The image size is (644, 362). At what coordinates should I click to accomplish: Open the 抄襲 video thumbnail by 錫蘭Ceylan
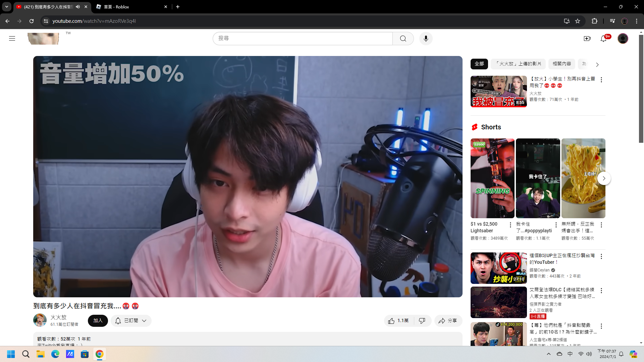[499, 268]
